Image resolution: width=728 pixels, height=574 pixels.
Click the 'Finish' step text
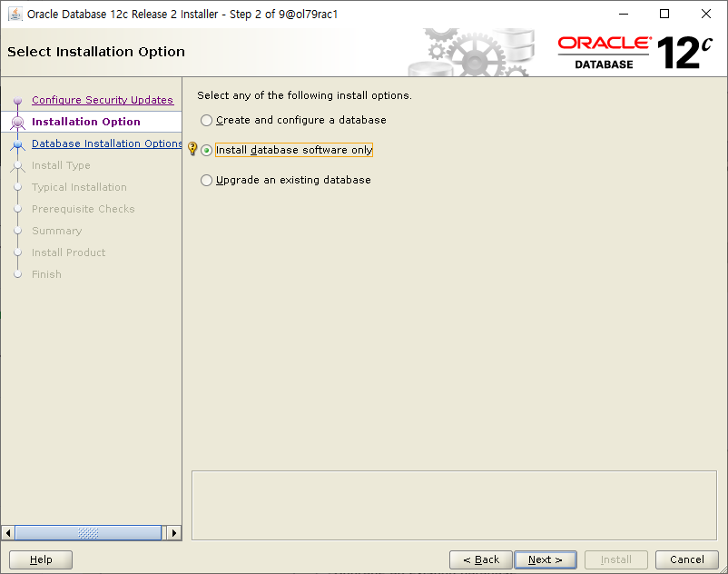pos(46,274)
